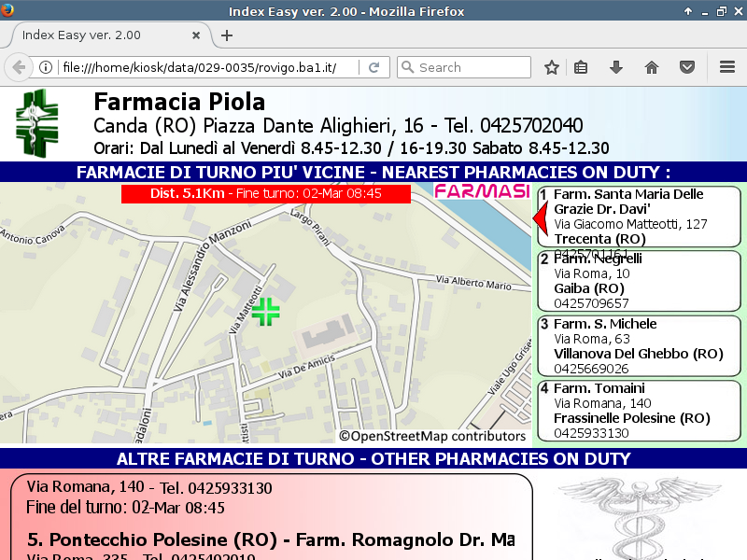Click the OpenStreetMap contributors attribution
The height and width of the screenshot is (560, 747).
[x=432, y=436]
